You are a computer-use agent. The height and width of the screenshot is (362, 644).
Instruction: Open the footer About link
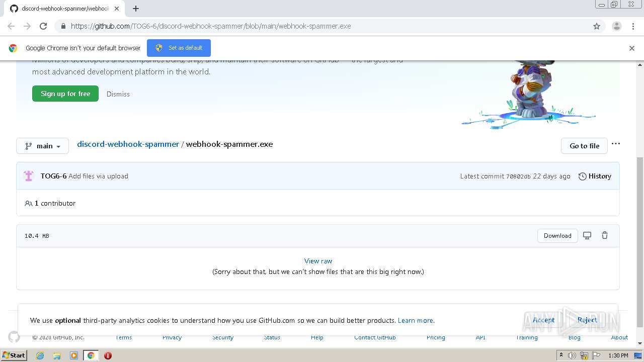(x=619, y=337)
